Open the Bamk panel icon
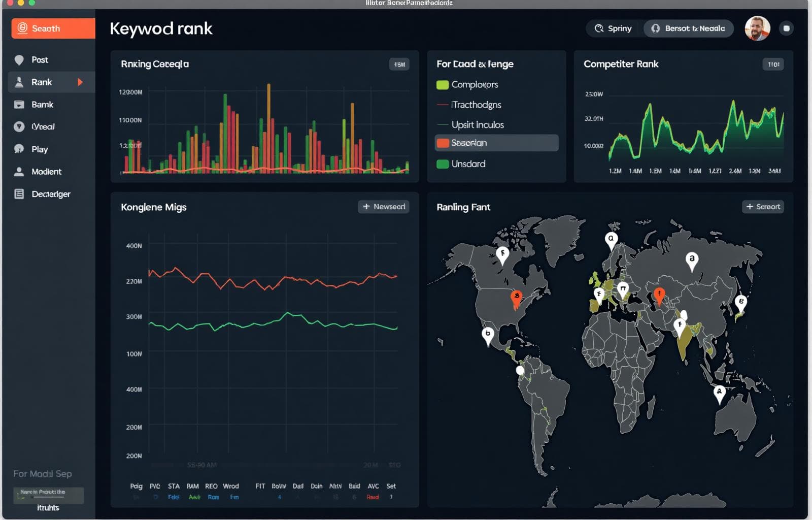The width and height of the screenshot is (812, 520). [x=19, y=104]
